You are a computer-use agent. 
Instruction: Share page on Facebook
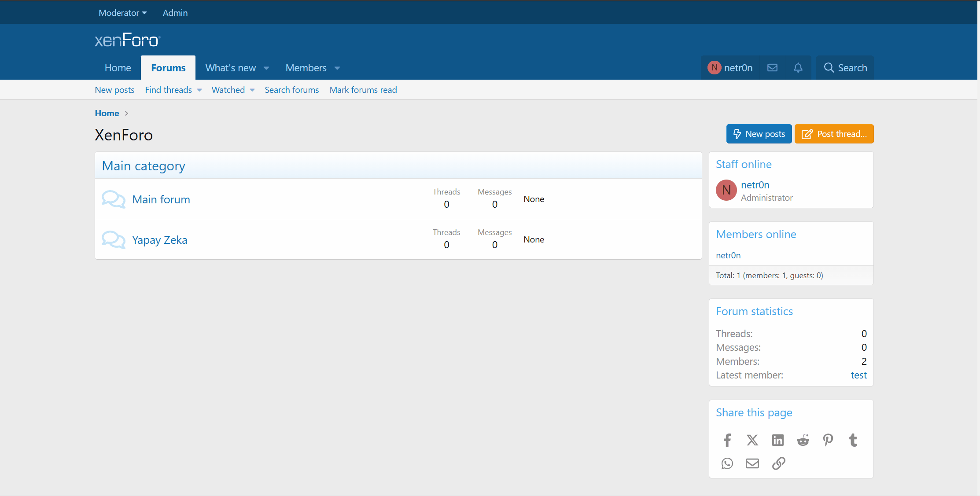(x=727, y=440)
